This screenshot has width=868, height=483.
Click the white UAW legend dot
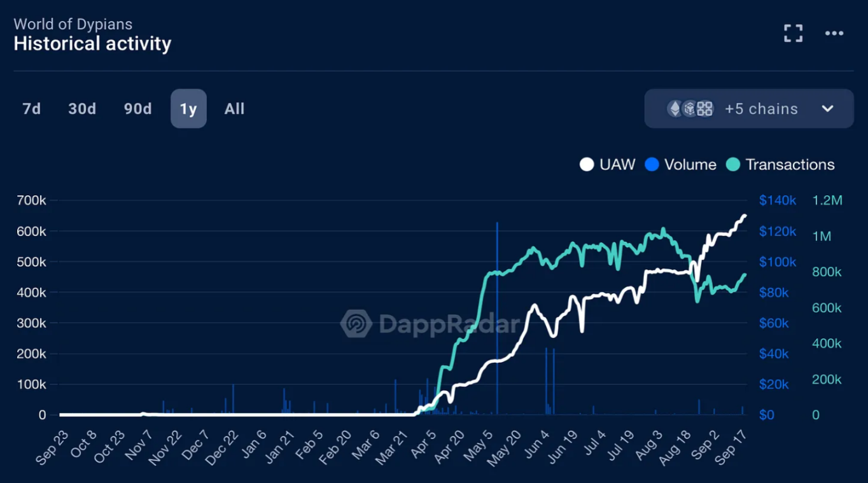point(586,165)
